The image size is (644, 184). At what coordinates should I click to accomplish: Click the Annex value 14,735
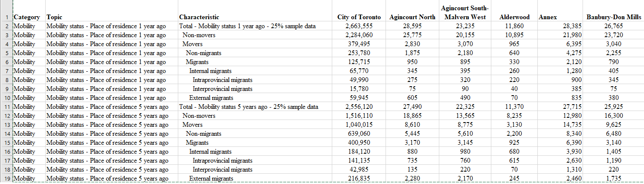point(560,125)
